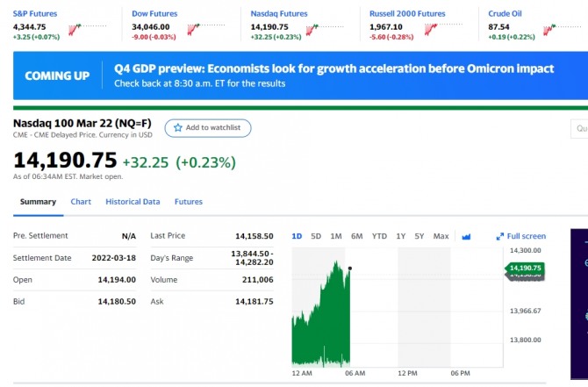Click the S&P Futures price 4,344.75
588x387 pixels.
click(29, 27)
